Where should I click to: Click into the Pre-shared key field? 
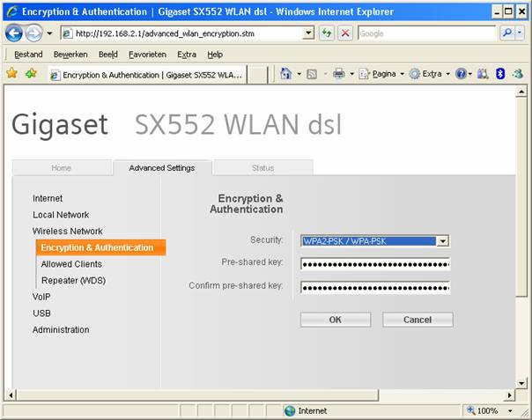374,263
